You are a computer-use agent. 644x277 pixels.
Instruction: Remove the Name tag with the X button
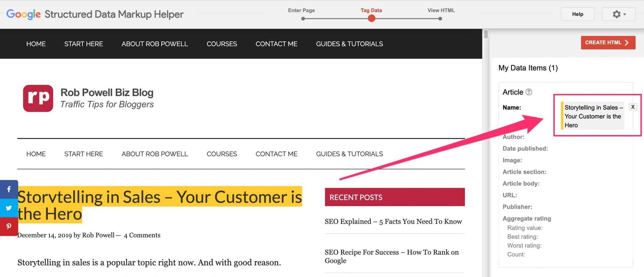(633, 107)
